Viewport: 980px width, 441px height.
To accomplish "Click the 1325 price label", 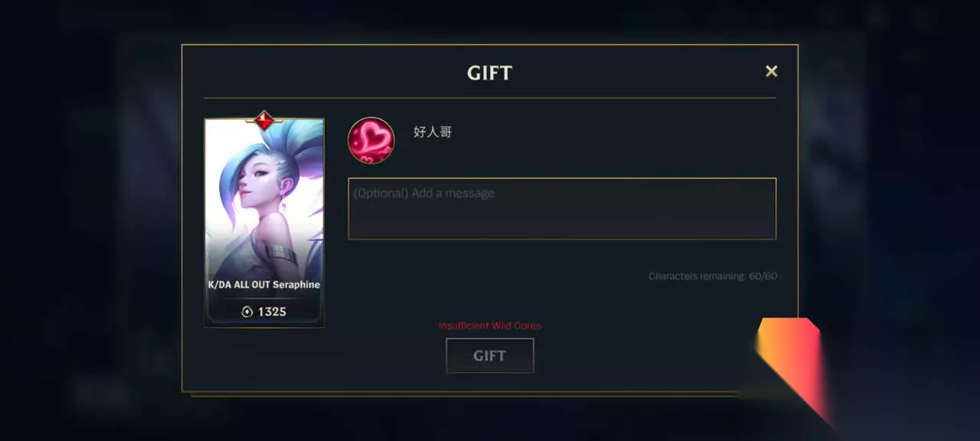I will click(272, 312).
